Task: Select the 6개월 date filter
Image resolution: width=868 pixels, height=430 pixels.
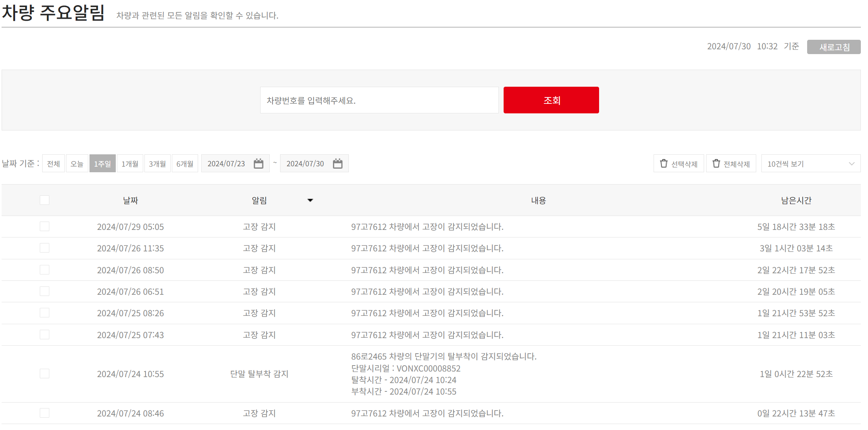Action: coord(185,163)
